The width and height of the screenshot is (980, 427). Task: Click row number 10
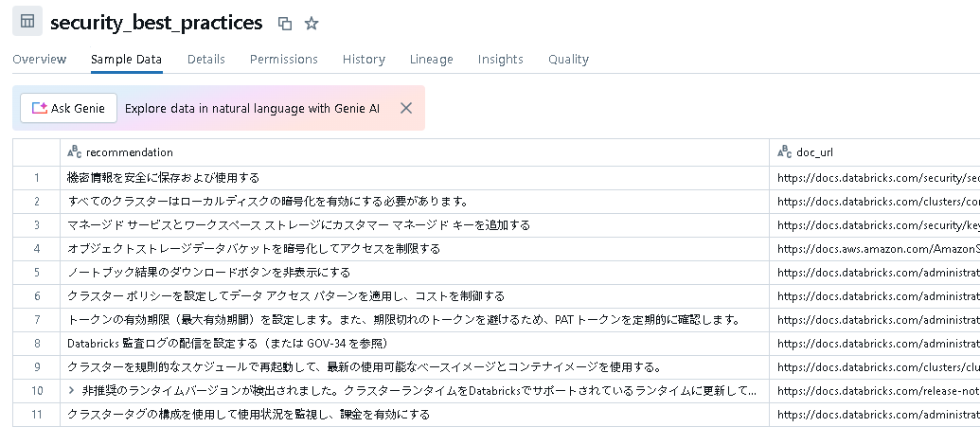point(37,391)
